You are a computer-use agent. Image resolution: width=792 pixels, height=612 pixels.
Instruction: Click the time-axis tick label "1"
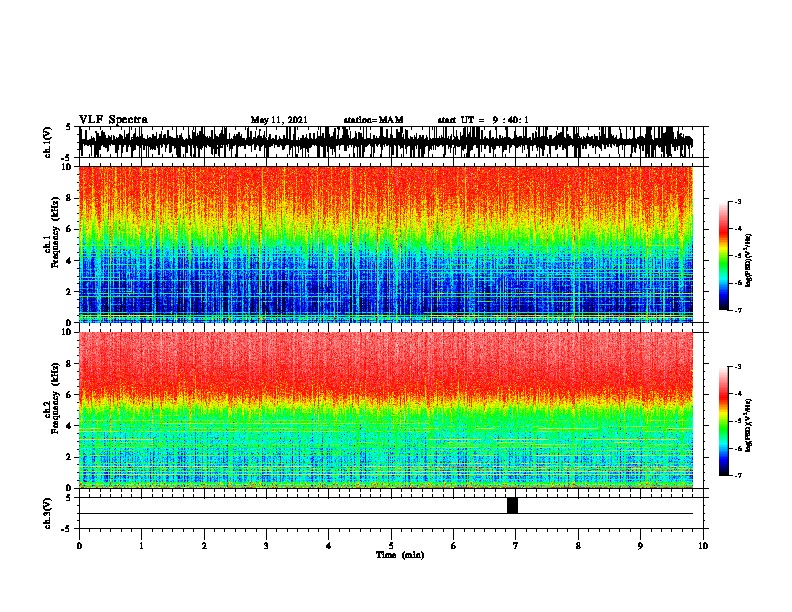tap(141, 546)
